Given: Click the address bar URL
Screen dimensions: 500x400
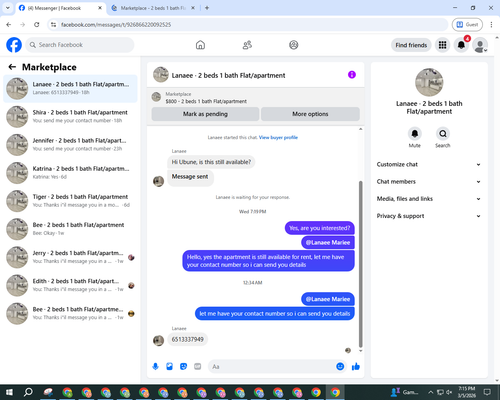Looking at the screenshot, I should point(116,25).
